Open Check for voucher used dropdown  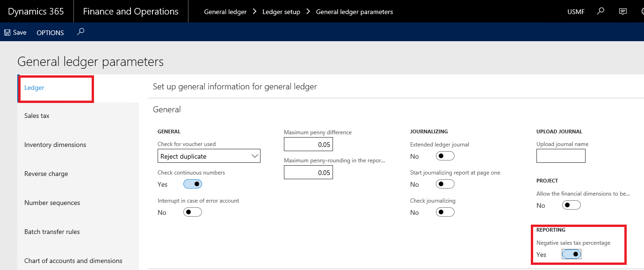coord(209,156)
